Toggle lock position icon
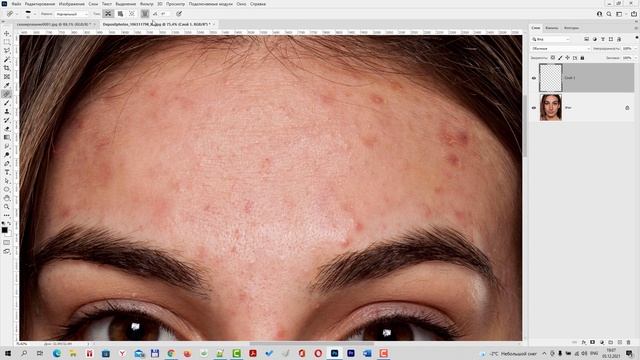This screenshot has width=640, height=360. [567, 58]
